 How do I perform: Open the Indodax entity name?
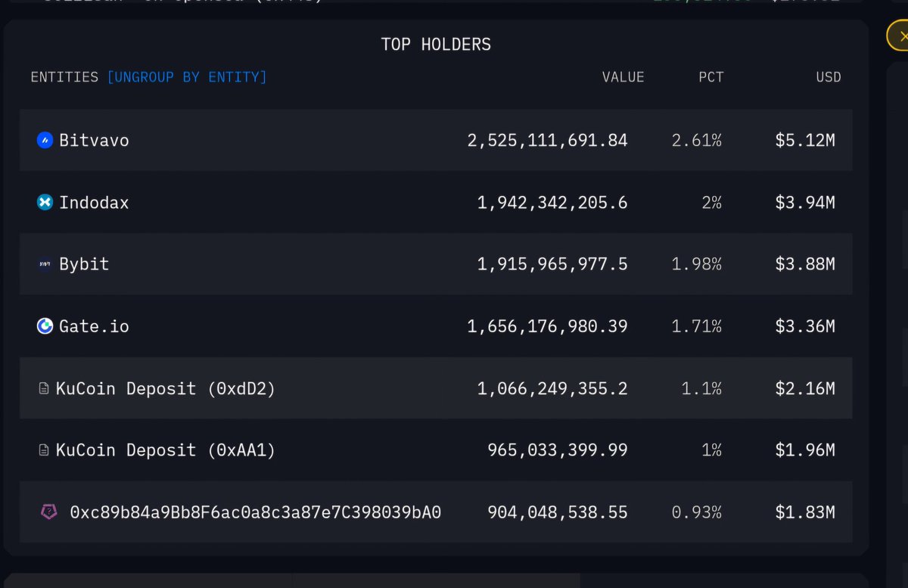click(94, 203)
